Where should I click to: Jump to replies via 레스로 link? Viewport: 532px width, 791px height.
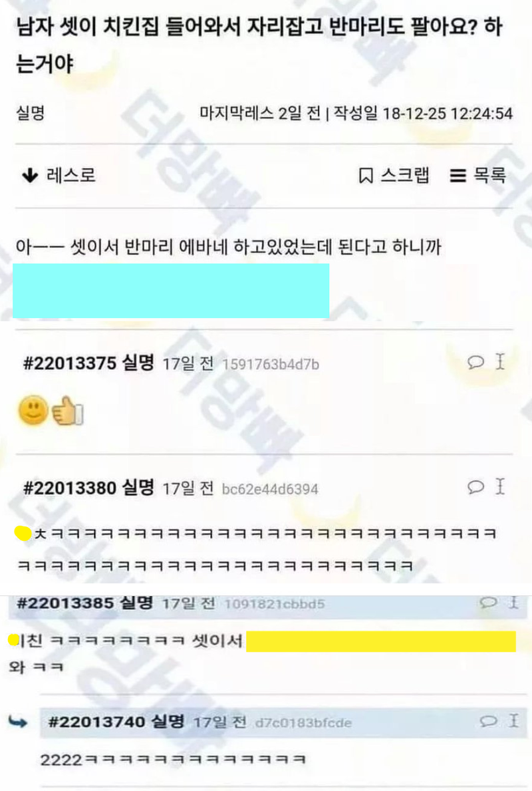click(x=71, y=175)
